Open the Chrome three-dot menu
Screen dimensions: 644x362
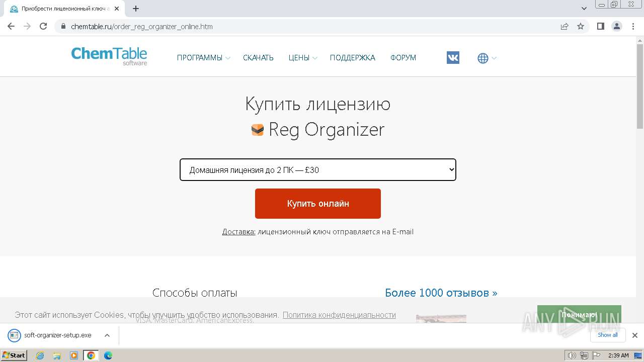[633, 26]
